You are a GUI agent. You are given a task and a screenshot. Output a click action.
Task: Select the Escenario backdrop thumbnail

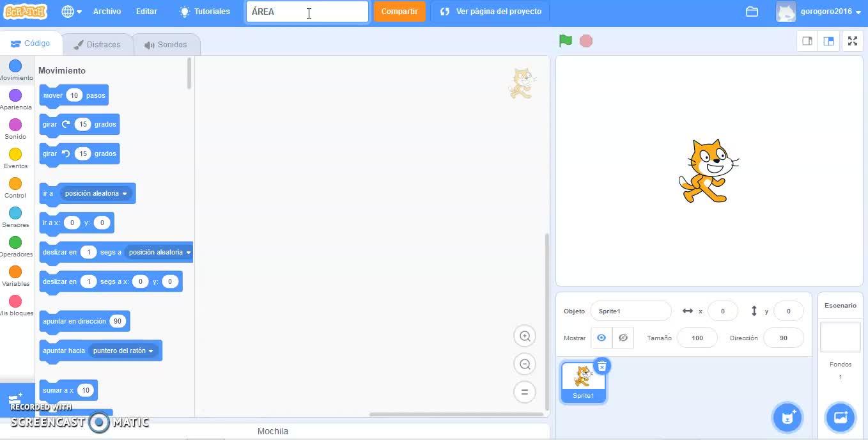840,336
